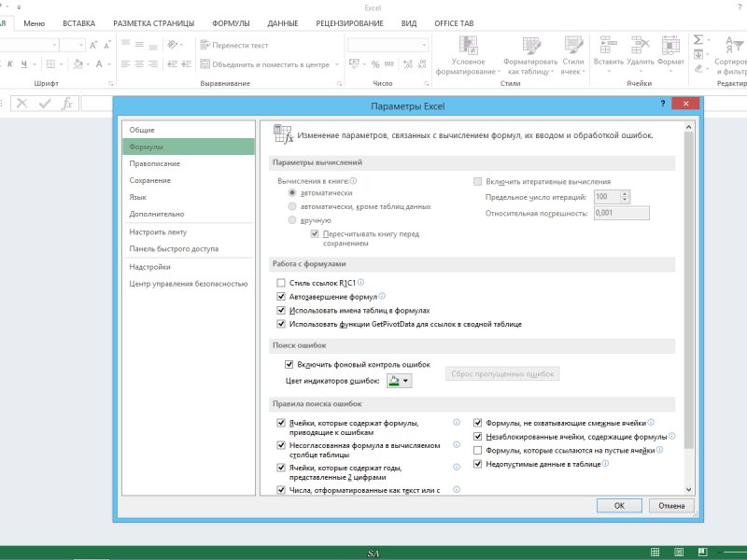Viewport: 747px width, 560px height.
Task: Click the fx Insert Function icon
Action: [67, 104]
